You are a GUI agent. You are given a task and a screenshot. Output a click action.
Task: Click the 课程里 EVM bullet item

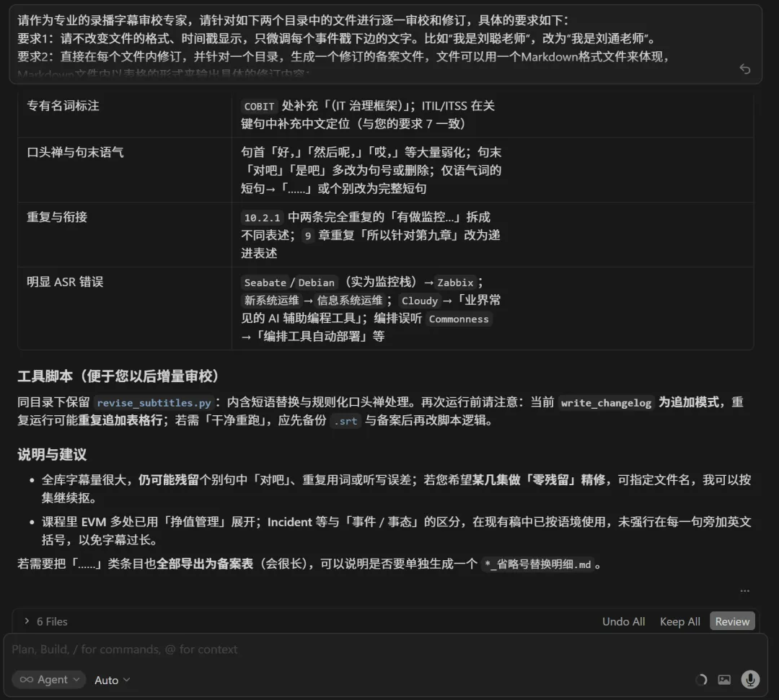tap(395, 531)
